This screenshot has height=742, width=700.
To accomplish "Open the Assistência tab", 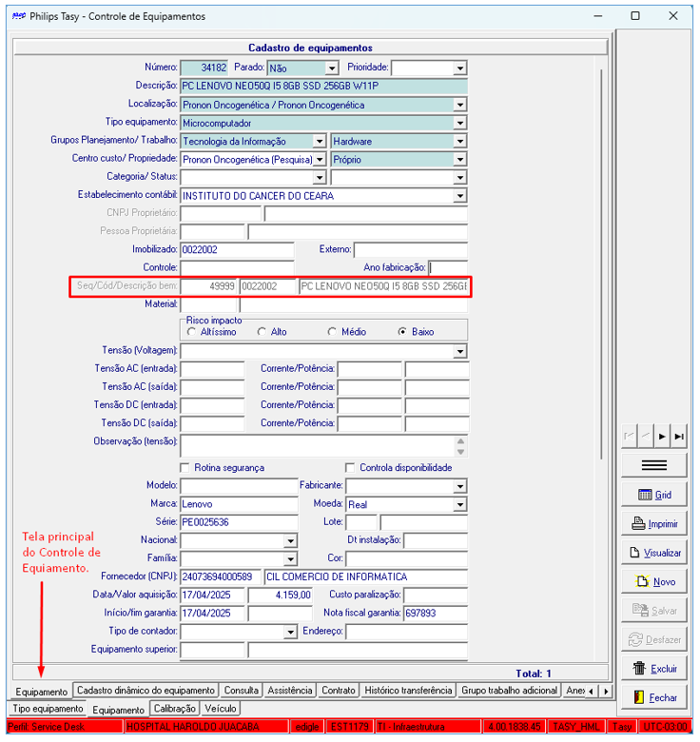I will (290, 691).
